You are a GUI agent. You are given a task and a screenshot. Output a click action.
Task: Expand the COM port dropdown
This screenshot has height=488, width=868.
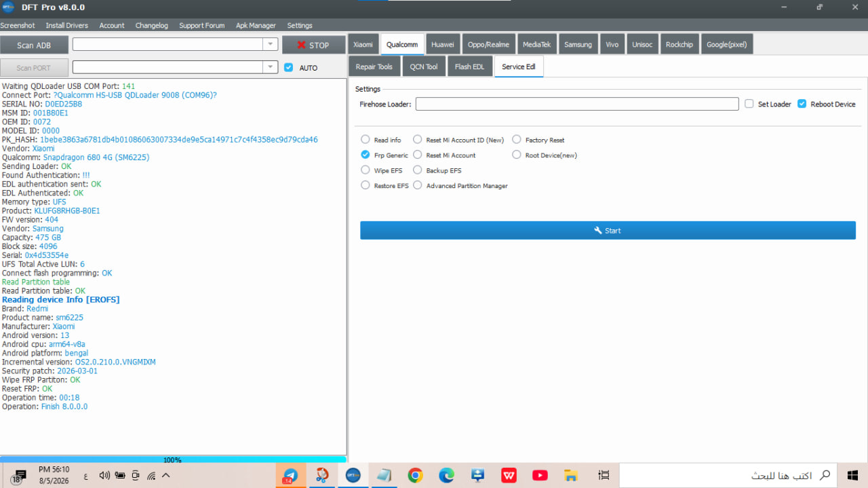pos(271,67)
